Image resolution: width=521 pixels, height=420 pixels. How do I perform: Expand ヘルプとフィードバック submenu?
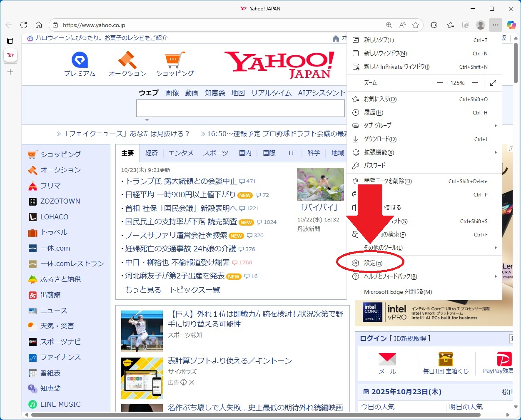tap(424, 276)
